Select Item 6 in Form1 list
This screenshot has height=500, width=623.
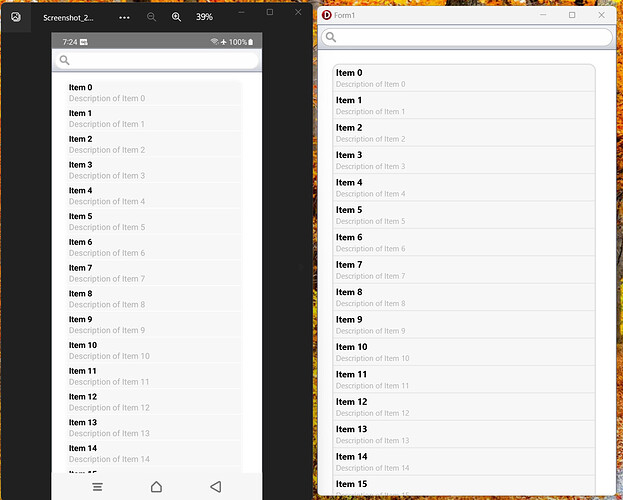point(464,242)
